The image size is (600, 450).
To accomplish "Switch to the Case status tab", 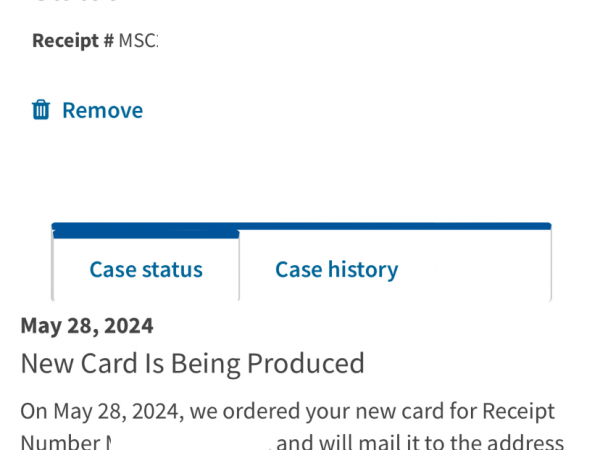I will pos(146,269).
